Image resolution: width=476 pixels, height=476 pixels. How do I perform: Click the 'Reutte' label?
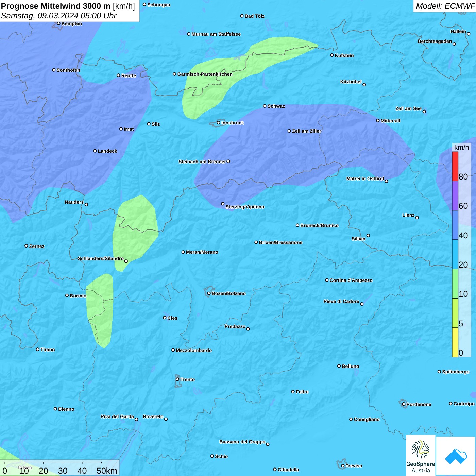point(129,75)
